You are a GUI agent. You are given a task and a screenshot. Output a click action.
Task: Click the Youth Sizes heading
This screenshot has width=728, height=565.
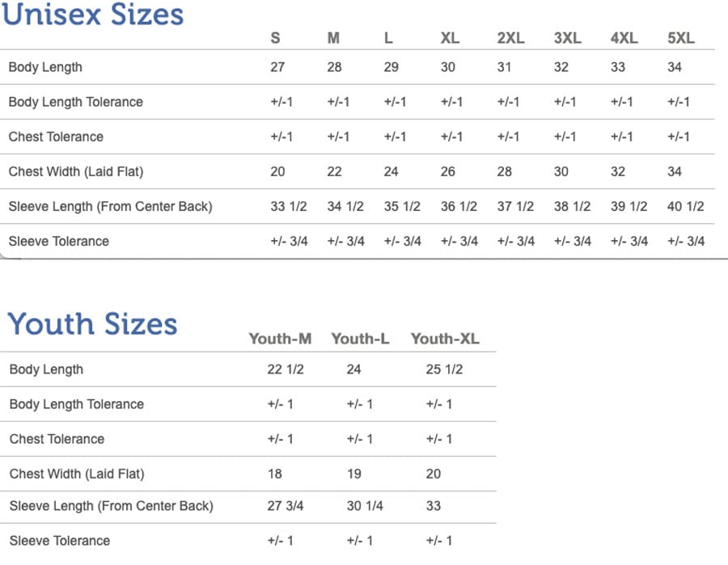pos(93,324)
